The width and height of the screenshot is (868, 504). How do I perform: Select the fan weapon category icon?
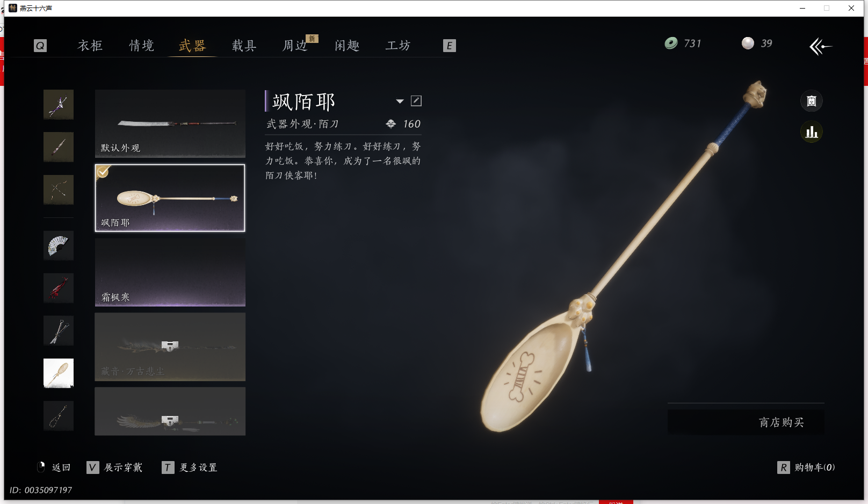pos(59,246)
